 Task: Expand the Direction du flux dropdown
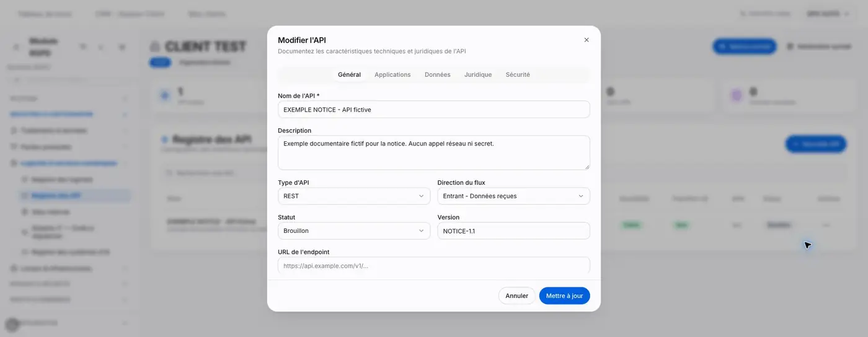[513, 196]
